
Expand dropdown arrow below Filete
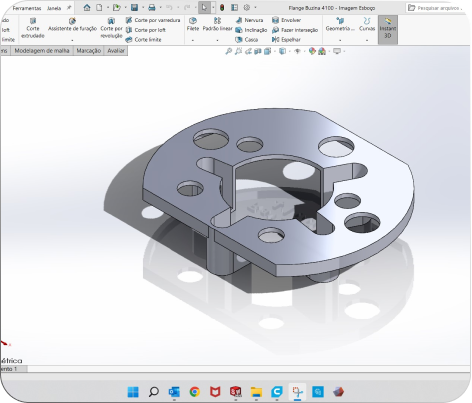click(x=193, y=40)
